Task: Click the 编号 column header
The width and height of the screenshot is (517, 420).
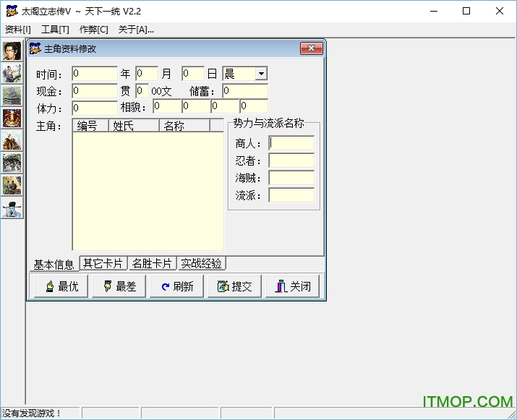Action: [90, 126]
